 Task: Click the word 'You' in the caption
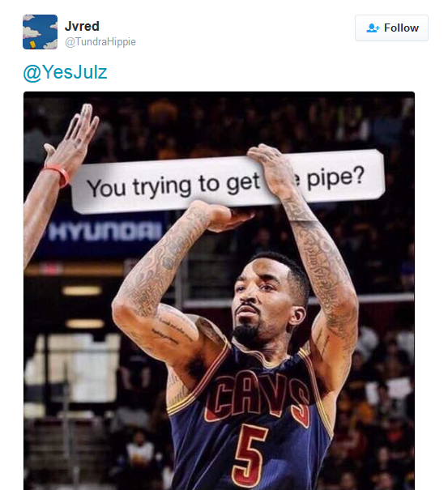107,188
